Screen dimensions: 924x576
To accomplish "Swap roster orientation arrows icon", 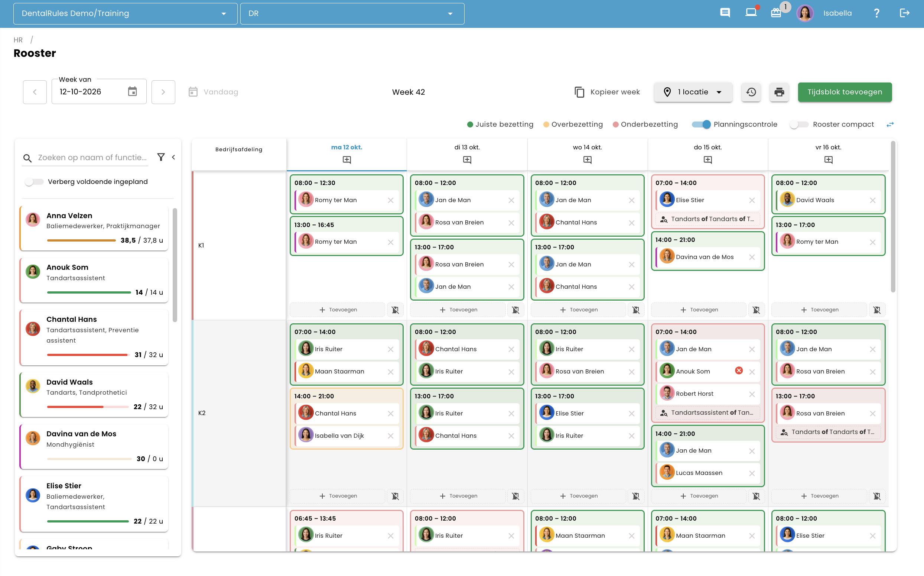I will (x=890, y=124).
